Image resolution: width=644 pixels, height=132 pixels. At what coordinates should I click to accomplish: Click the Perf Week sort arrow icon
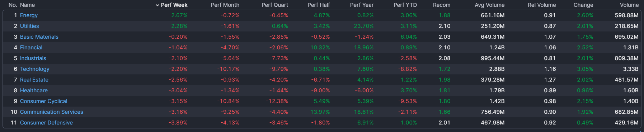(x=157, y=5)
